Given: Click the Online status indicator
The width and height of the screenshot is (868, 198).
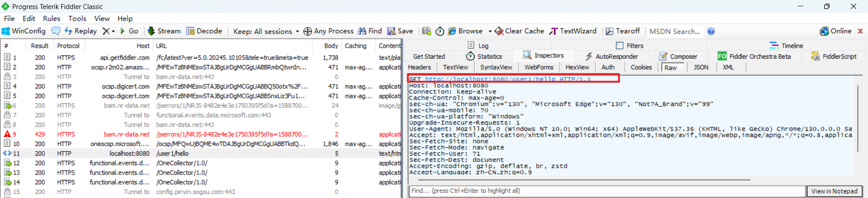Looking at the screenshot, I should coord(835,31).
